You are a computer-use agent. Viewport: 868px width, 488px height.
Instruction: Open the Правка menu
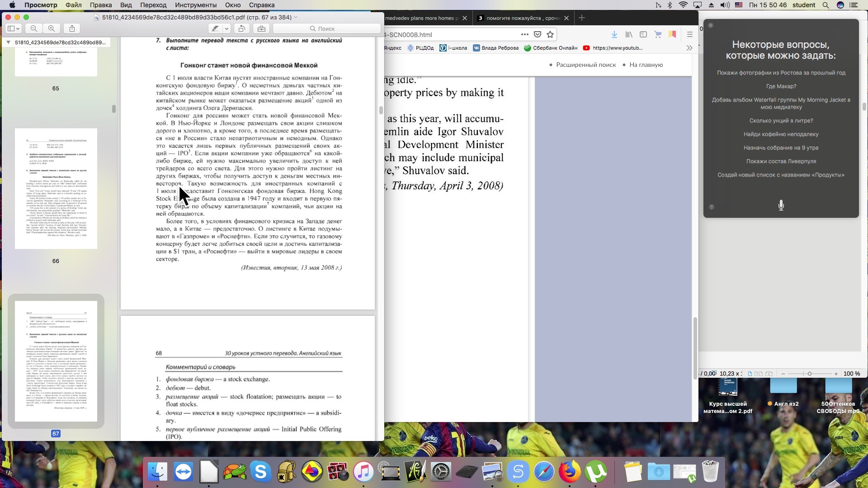coord(101,5)
